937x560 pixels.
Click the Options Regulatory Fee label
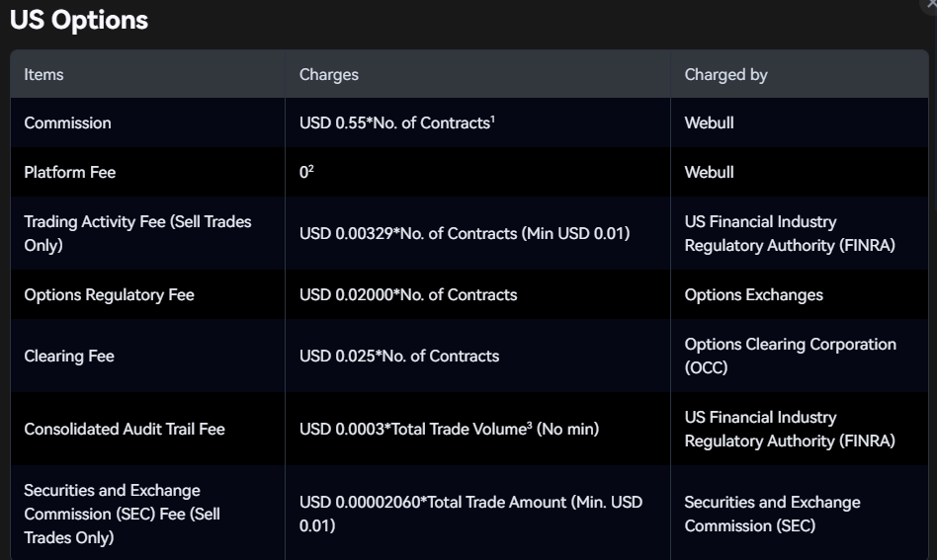(110, 295)
